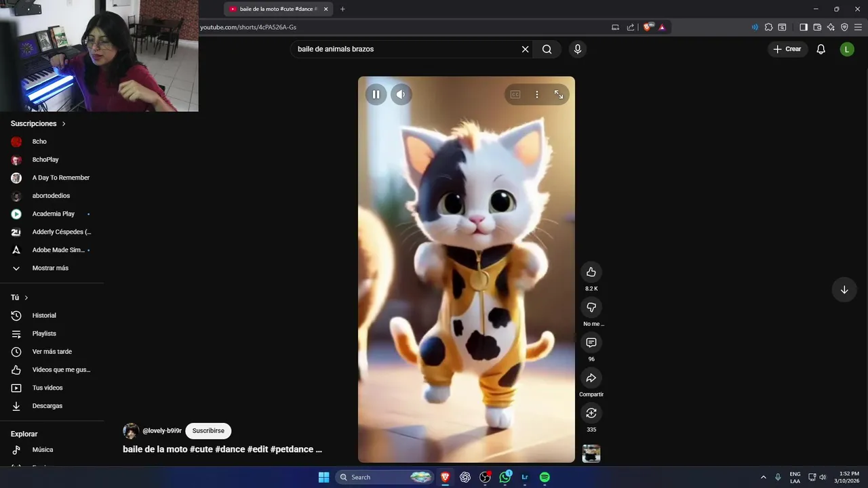The image size is (868, 488).
Task: Open the sound thumbnail below Remix
Action: [591, 453]
